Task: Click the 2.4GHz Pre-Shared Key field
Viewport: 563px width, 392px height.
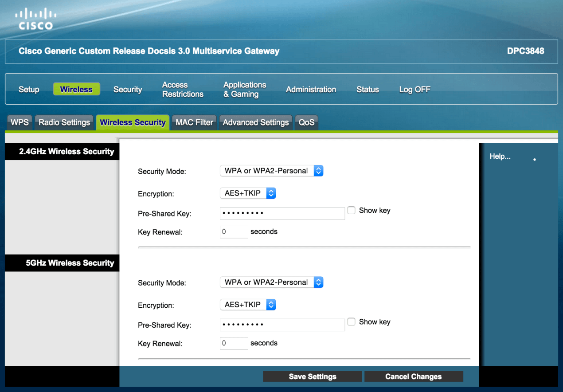Action: point(282,213)
